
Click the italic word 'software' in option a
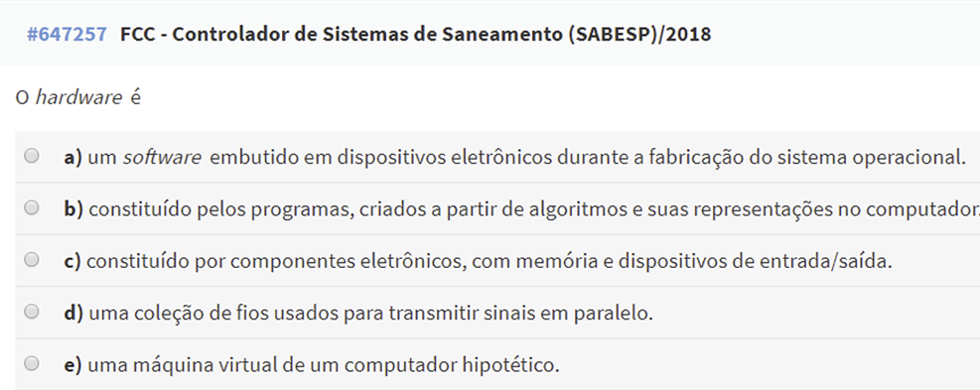click(x=162, y=158)
